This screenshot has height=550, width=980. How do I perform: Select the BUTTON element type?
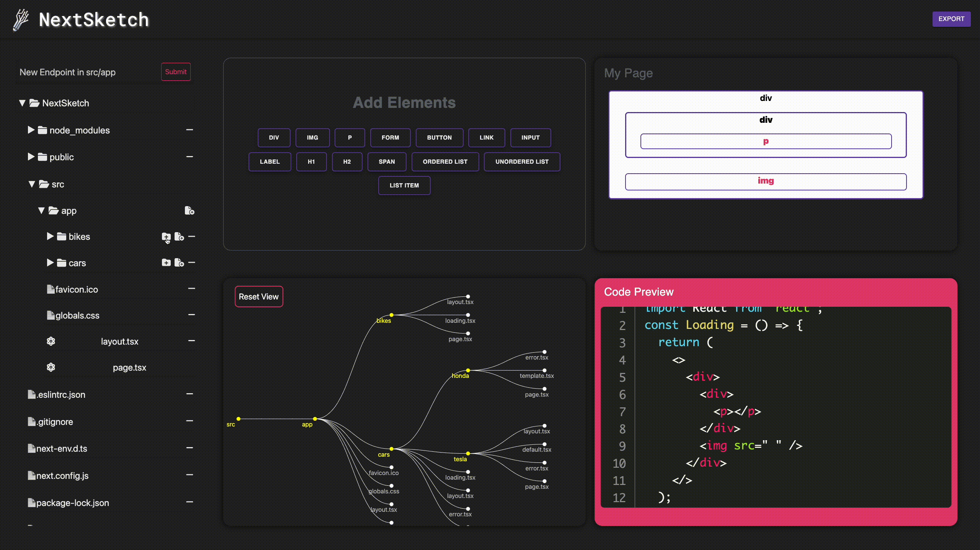click(439, 137)
